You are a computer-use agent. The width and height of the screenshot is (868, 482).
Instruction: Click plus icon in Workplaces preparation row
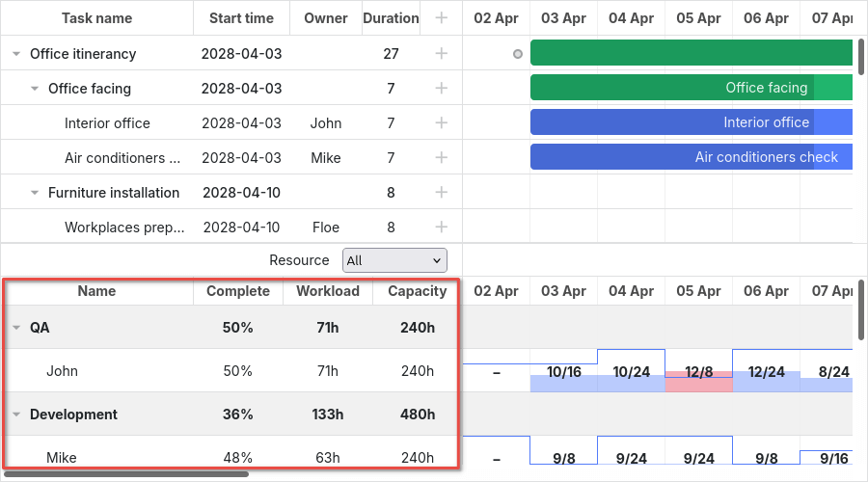(x=441, y=228)
